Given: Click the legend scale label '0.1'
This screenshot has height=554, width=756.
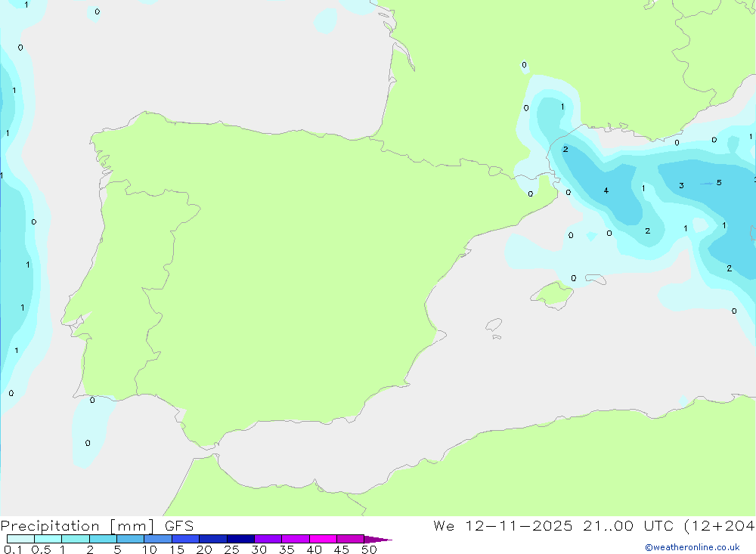Looking at the screenshot, I should pos(13,549).
